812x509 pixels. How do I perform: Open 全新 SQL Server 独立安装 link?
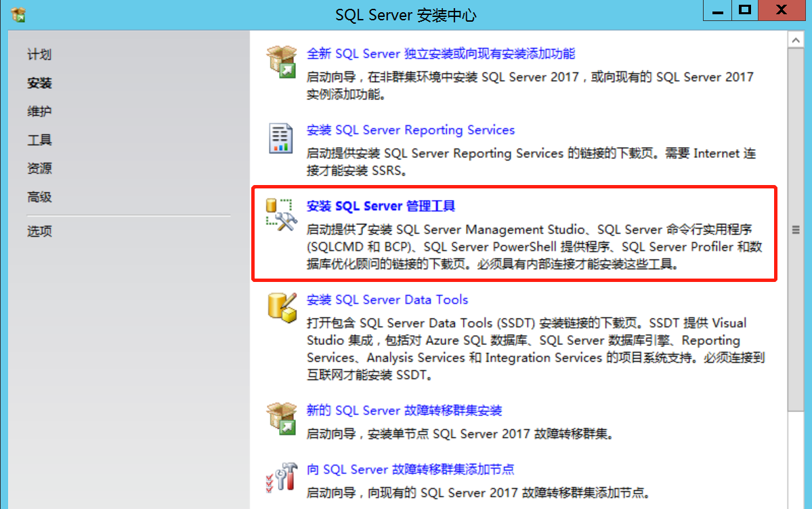(x=441, y=54)
